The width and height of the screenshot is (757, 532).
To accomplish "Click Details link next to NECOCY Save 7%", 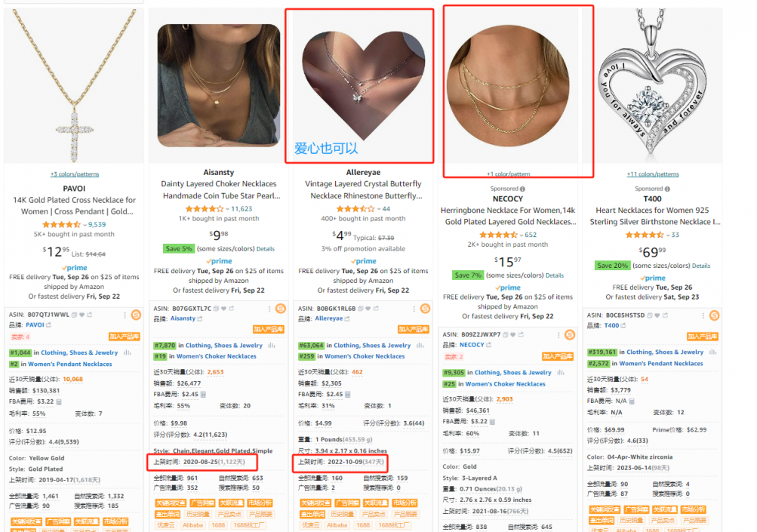I will (555, 275).
